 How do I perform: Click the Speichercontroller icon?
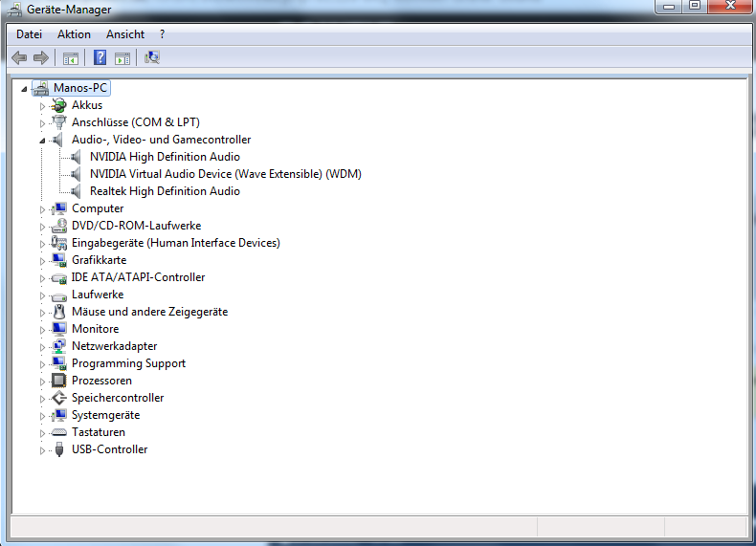point(58,398)
